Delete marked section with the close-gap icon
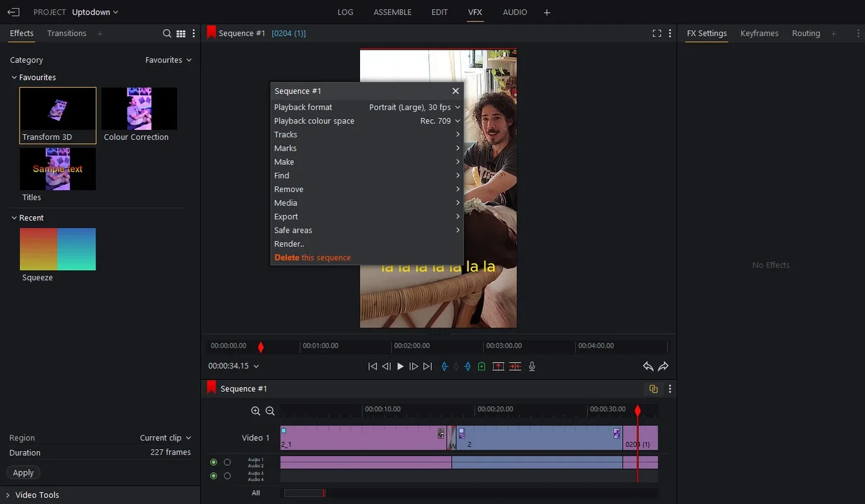This screenshot has width=865, height=504. point(515,366)
